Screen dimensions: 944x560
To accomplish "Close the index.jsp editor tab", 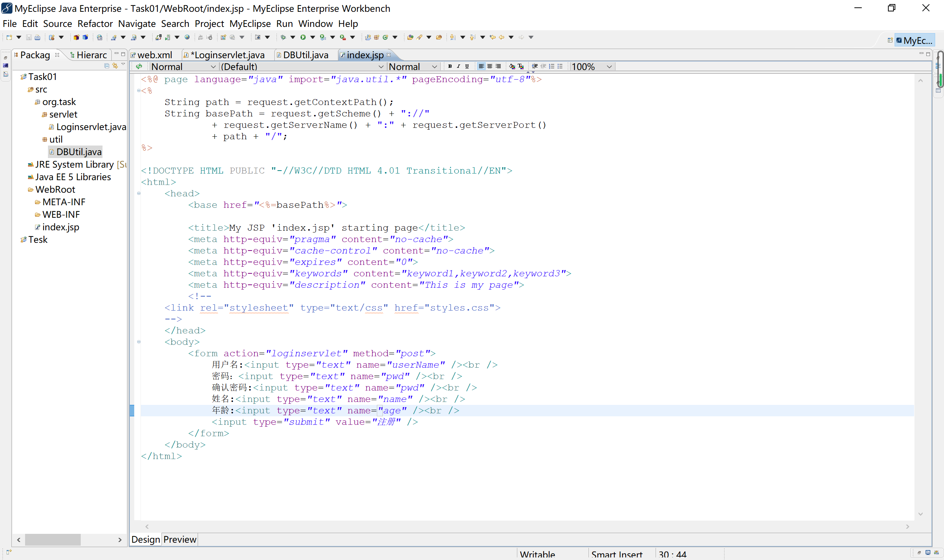I will click(x=389, y=55).
